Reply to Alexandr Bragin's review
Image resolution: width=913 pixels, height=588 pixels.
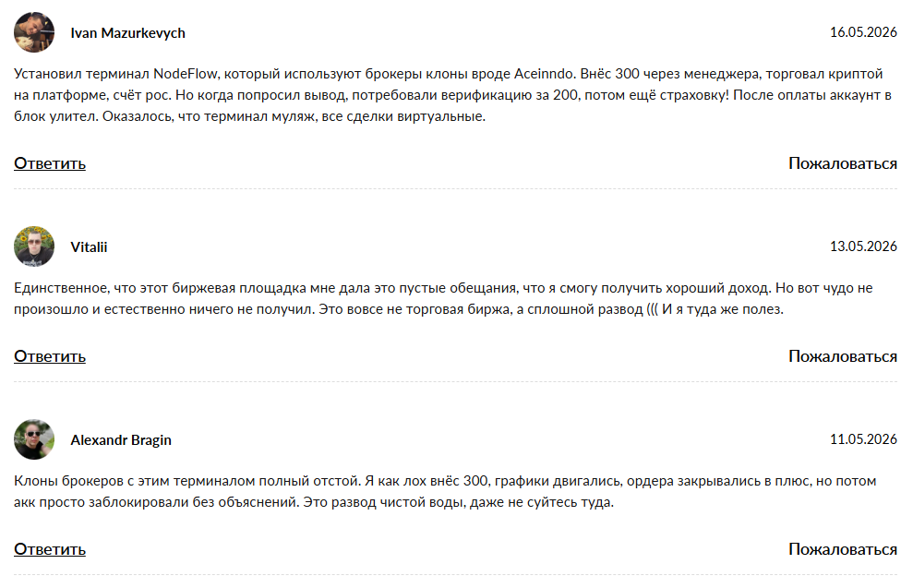click(50, 549)
